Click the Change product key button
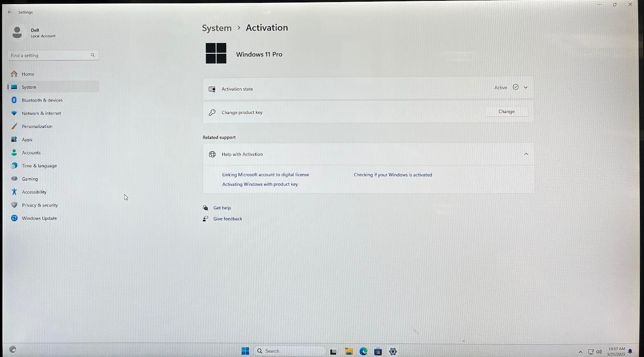The image size is (644, 357). coord(506,111)
